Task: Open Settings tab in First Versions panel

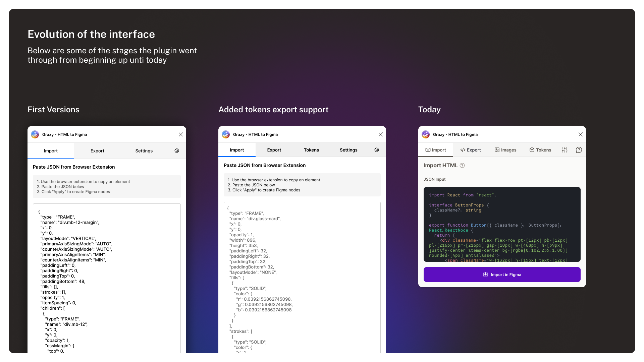Action: (x=144, y=151)
